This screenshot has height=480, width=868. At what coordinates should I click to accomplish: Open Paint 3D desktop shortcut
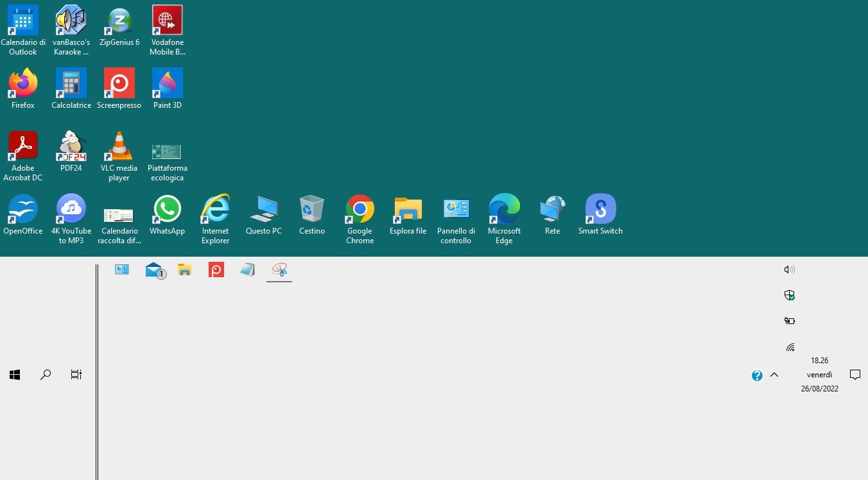[168, 89]
